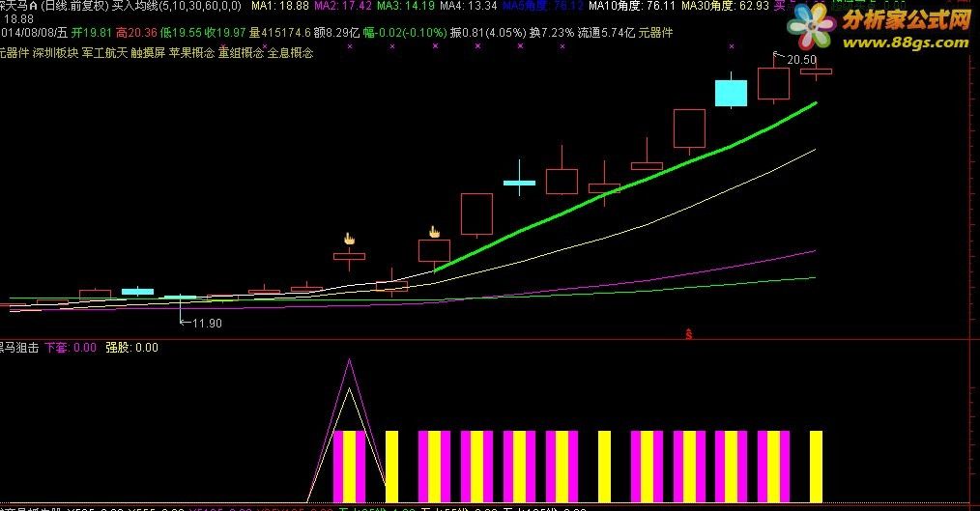Viewport: 980px width, 511px height.
Task: Open the 触摸屏 concept tag
Action: point(148,53)
